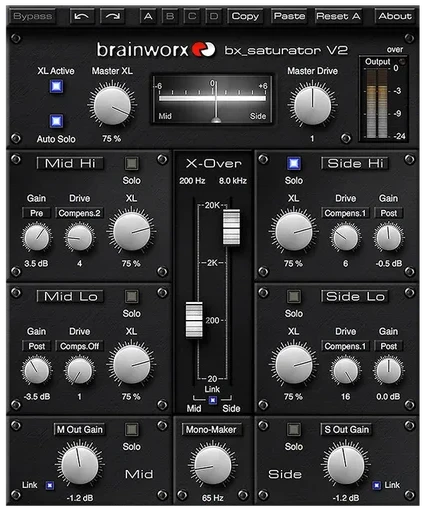Click the Mid Lo XL knob
The image size is (425, 511).
[131, 365]
